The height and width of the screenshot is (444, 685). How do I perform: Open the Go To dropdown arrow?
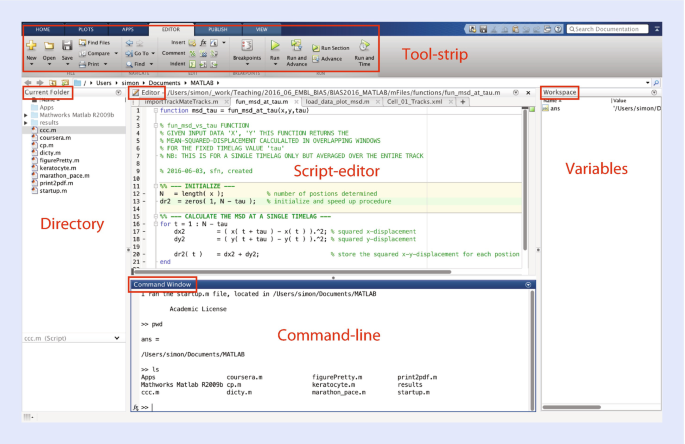[153, 53]
